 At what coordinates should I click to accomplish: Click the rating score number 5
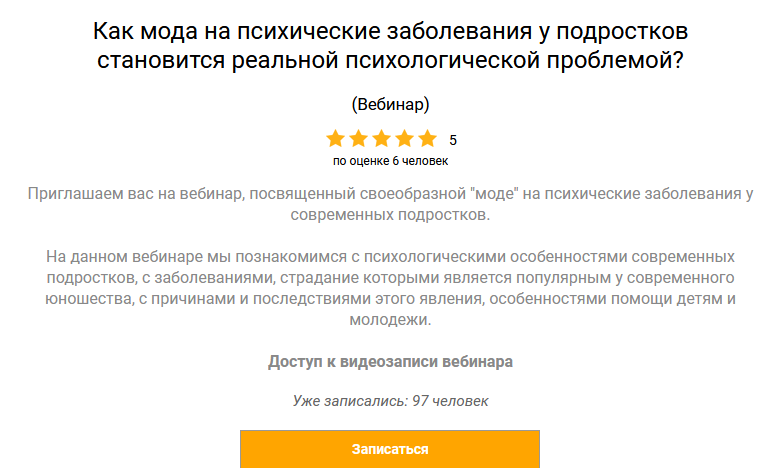coord(453,140)
